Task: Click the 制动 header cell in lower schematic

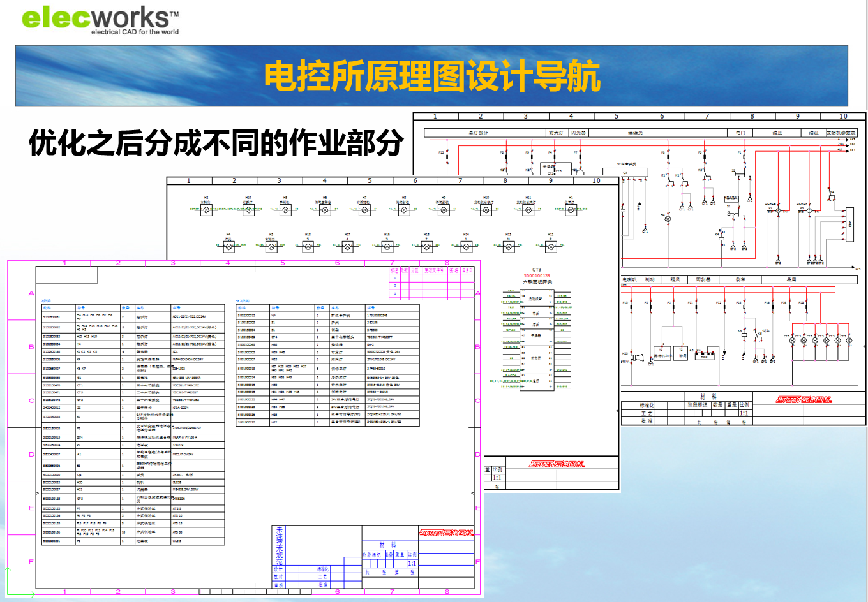Action: (x=650, y=279)
